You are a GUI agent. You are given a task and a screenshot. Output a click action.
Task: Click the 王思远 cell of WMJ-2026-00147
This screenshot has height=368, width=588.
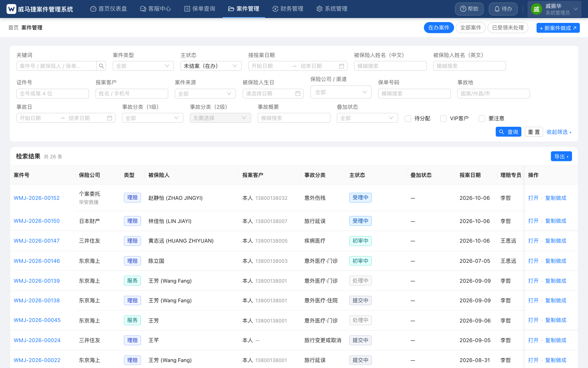click(508, 241)
